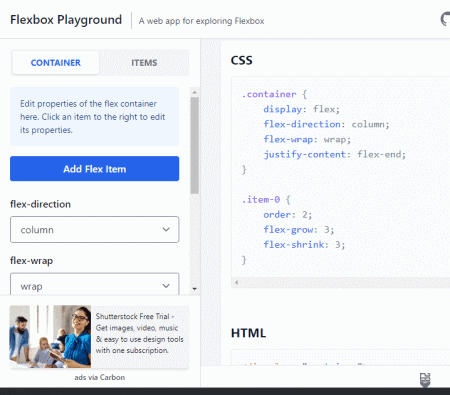The image size is (450, 395).
Task: Switch to the CONTAINER tab
Action: pos(56,63)
